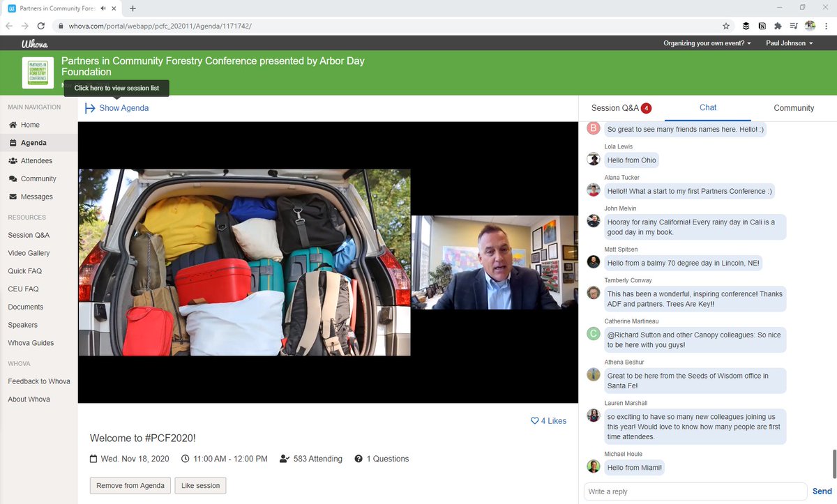837x504 pixels.
Task: Click the packed car trunk slide
Action: point(244,262)
